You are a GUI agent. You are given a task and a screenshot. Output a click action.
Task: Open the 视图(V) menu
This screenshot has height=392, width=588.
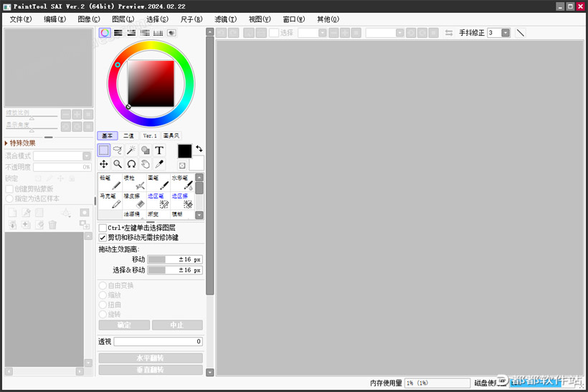pos(260,19)
